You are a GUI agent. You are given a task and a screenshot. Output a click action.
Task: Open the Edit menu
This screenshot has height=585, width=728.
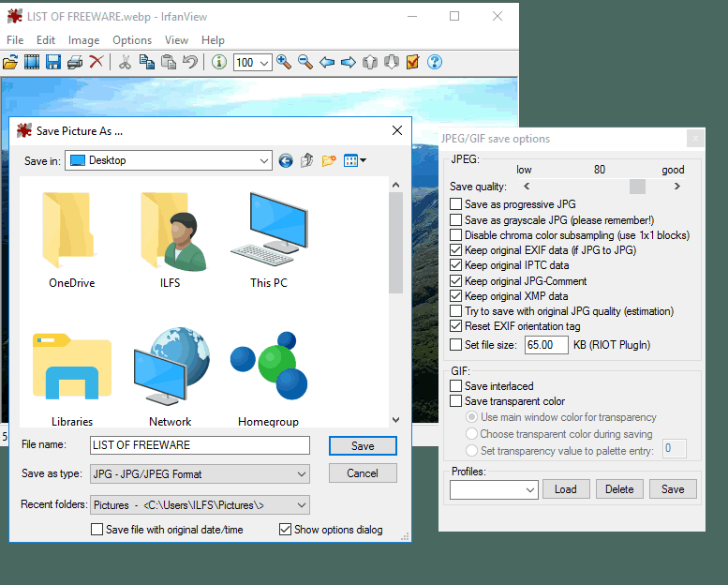[x=46, y=40]
